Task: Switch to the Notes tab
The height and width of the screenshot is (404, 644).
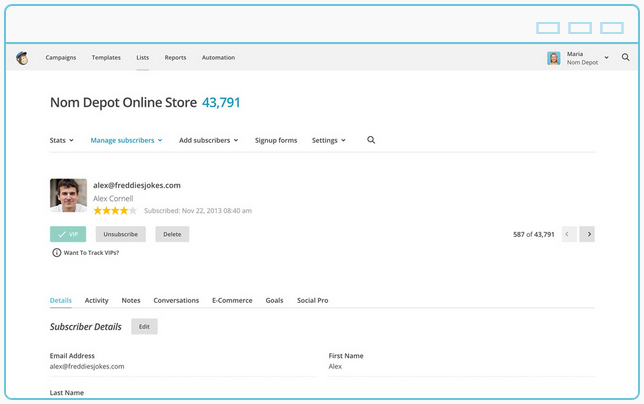Action: [131, 301]
